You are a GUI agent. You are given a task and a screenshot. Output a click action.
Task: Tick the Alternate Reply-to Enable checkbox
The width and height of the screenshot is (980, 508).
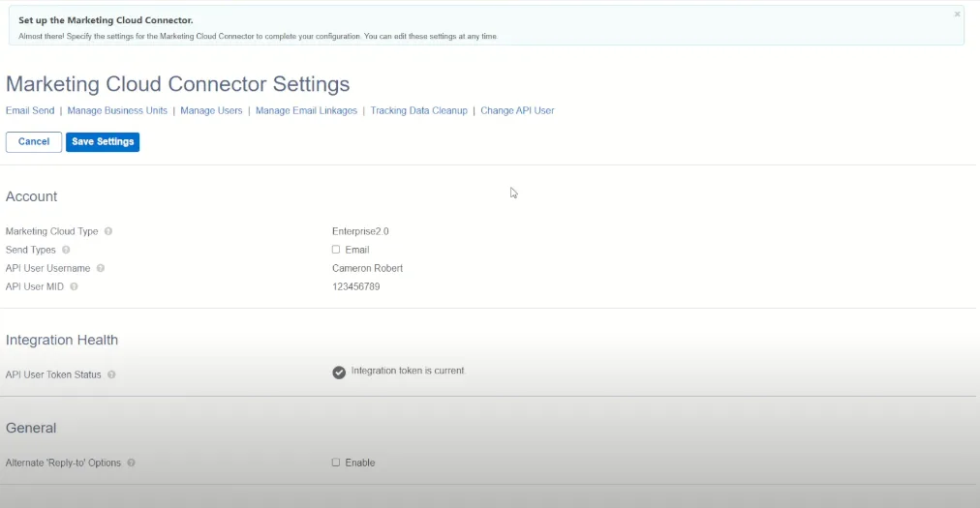point(336,463)
